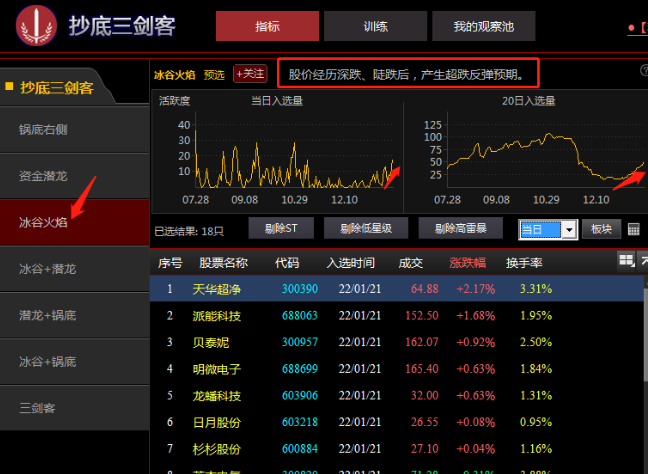
Task: Sort by the 换手率 column header
Action: [x=524, y=263]
